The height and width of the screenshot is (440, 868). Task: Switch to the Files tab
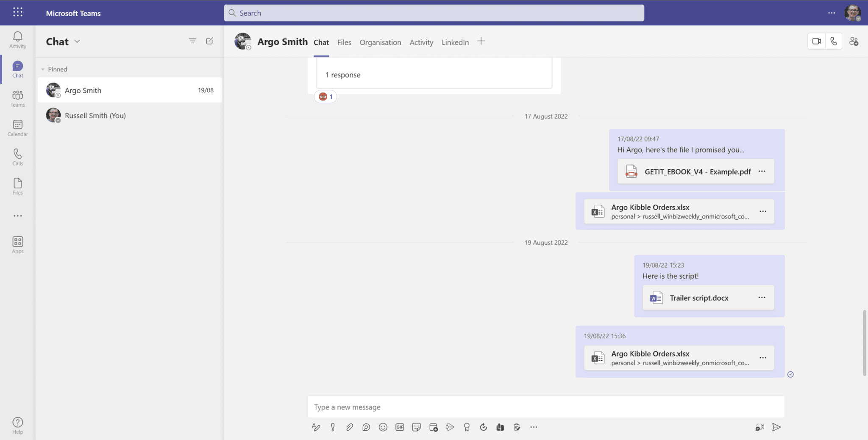[344, 42]
